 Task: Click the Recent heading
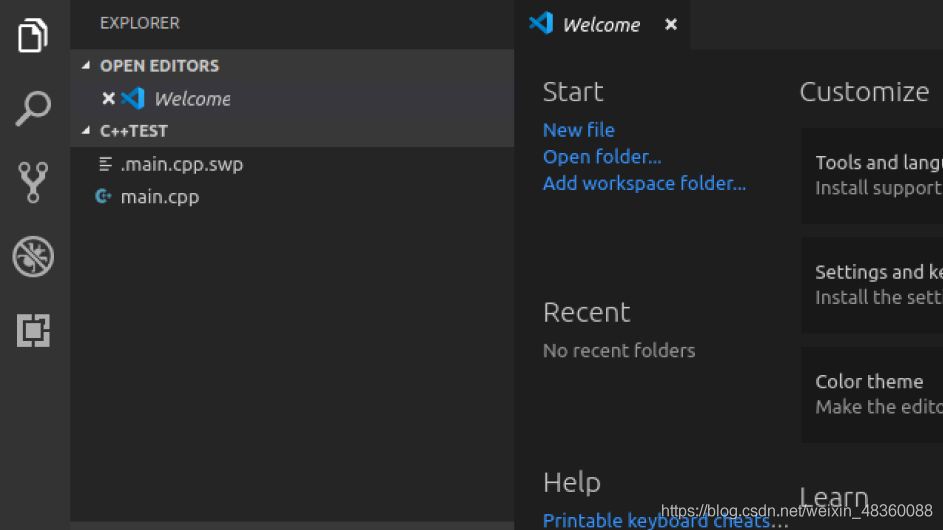pyautogui.click(x=586, y=312)
